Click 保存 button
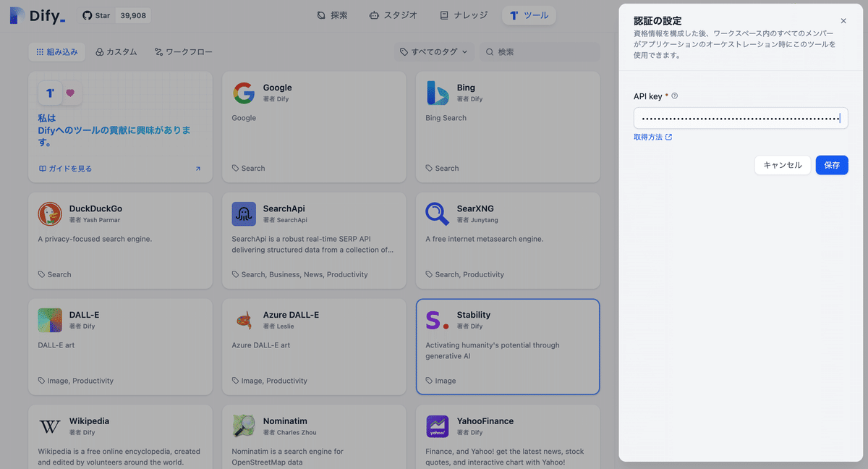 click(832, 165)
